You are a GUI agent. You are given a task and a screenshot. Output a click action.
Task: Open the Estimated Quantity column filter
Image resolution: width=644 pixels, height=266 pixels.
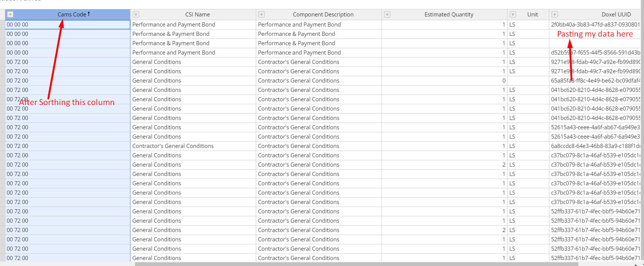(x=387, y=15)
